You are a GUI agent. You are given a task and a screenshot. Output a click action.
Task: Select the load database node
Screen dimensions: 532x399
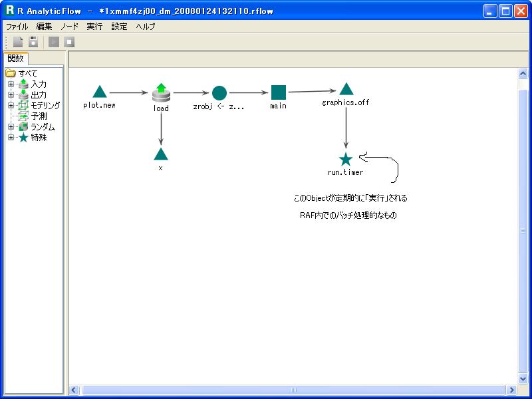click(161, 93)
